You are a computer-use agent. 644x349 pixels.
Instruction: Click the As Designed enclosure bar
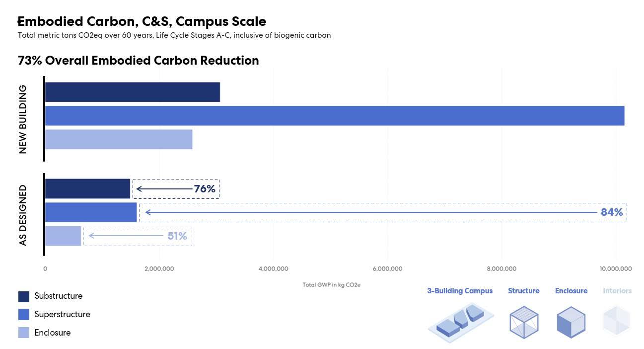coord(63,236)
